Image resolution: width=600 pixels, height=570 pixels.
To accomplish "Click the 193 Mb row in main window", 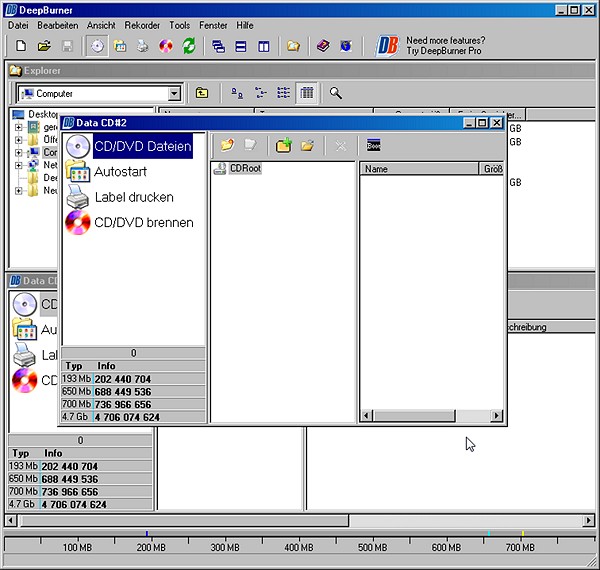I will coord(80,466).
